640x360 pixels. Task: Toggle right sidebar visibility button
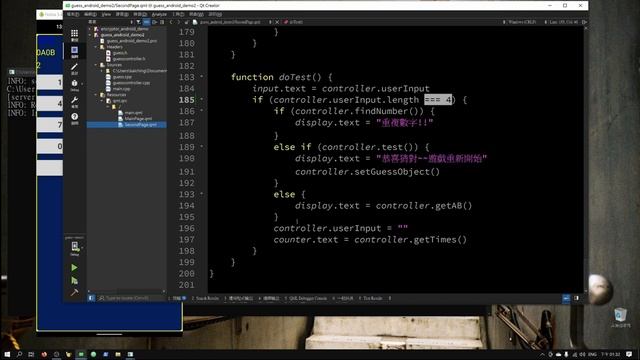(x=576, y=298)
